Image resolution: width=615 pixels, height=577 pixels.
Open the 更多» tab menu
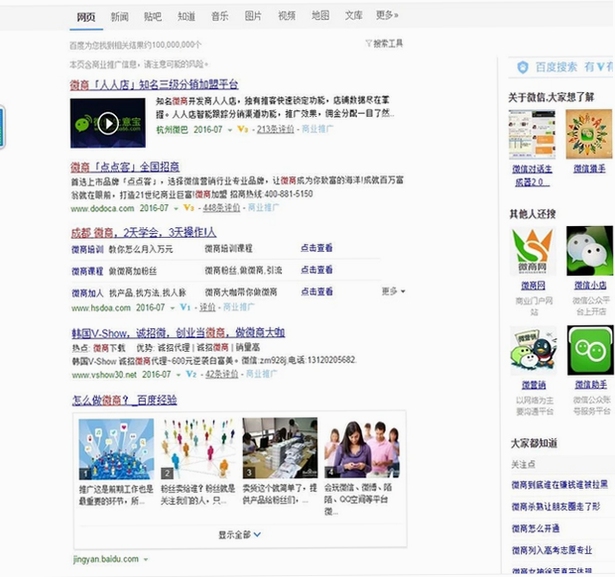point(387,15)
